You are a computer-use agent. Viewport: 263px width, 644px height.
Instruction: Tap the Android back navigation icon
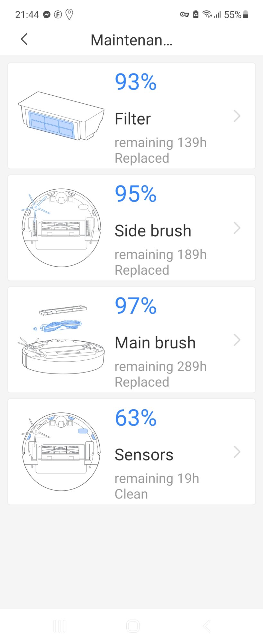pos(207,626)
